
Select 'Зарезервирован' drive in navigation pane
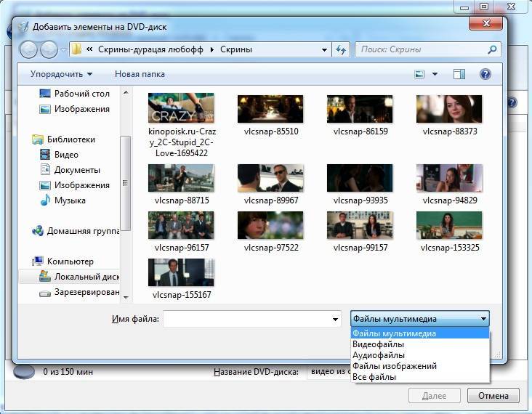[x=79, y=292]
